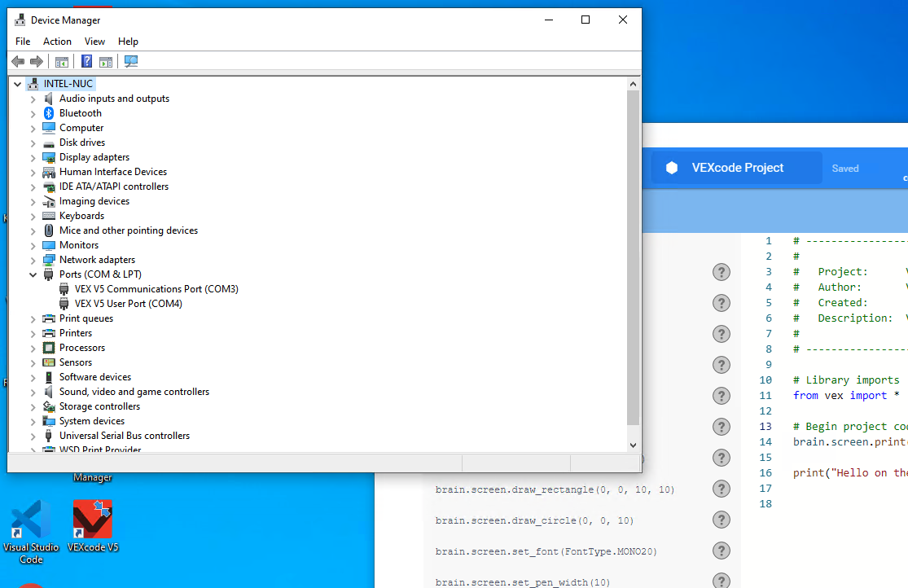Click the '# Begin project' comment line
The image size is (908, 588).
tap(850, 427)
